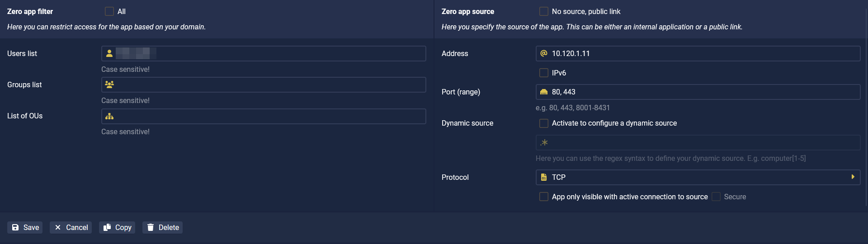Activate the dynamic source checkbox
The height and width of the screenshot is (244, 868).
pyautogui.click(x=544, y=123)
